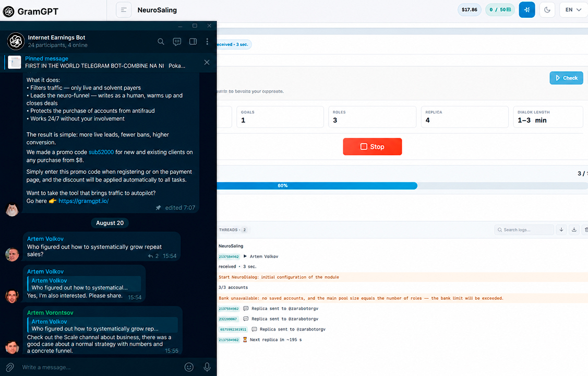Click the pin icon next to edited 7:07

click(158, 208)
